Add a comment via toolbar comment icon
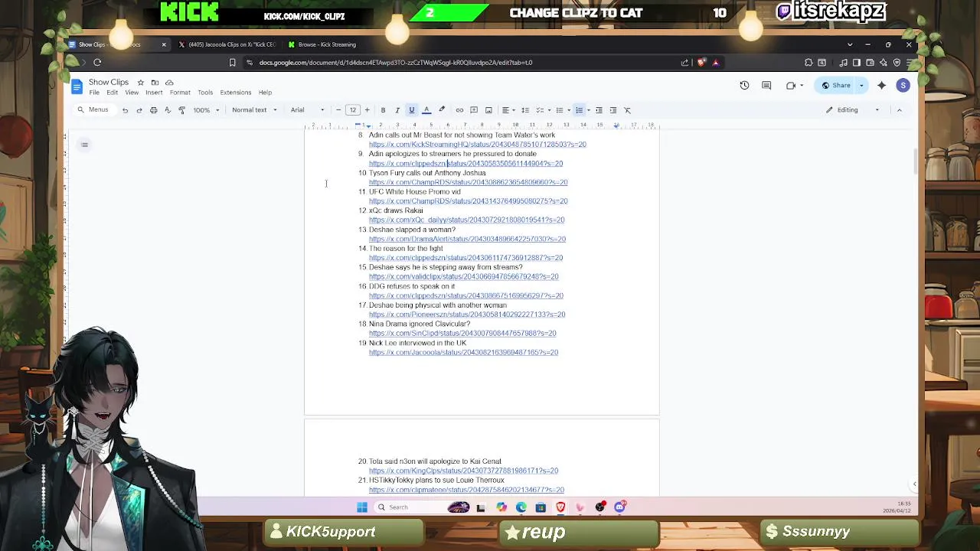The height and width of the screenshot is (551, 980). tap(474, 110)
